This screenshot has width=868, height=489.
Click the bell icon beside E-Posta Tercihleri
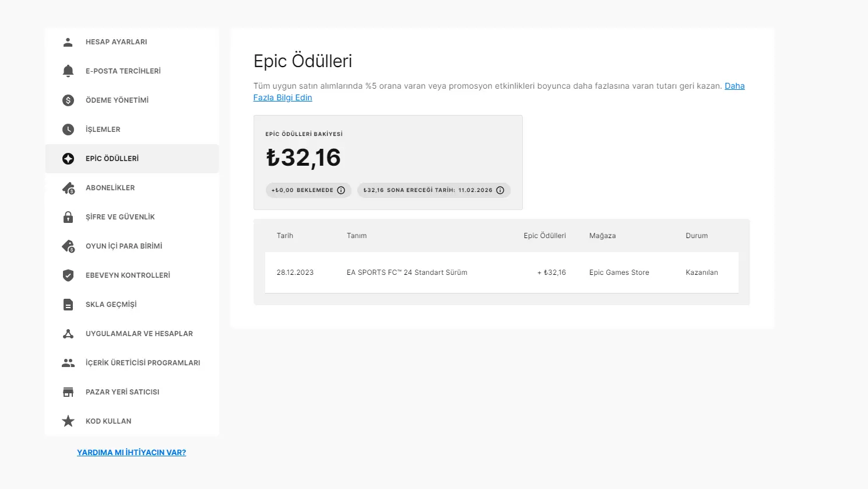point(68,71)
